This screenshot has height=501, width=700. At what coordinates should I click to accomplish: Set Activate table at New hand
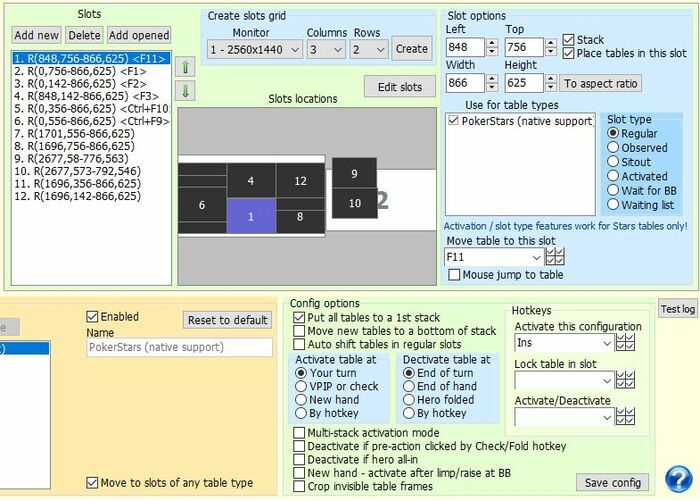click(301, 400)
